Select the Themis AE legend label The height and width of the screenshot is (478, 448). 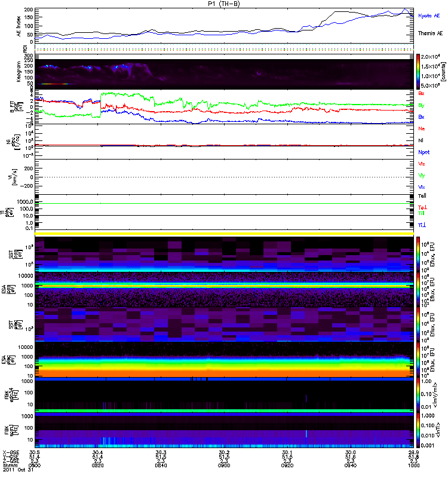pos(428,33)
